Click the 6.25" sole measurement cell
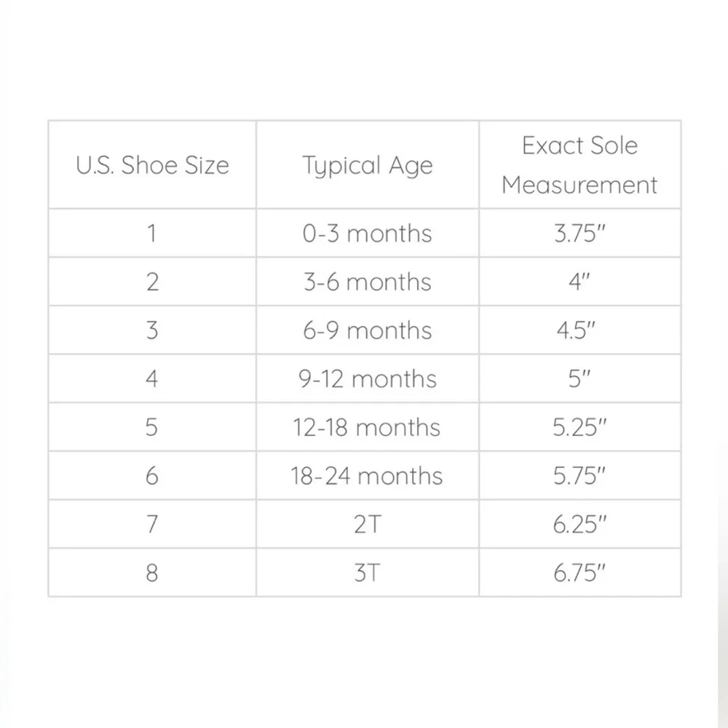728x728 pixels. coord(580,525)
